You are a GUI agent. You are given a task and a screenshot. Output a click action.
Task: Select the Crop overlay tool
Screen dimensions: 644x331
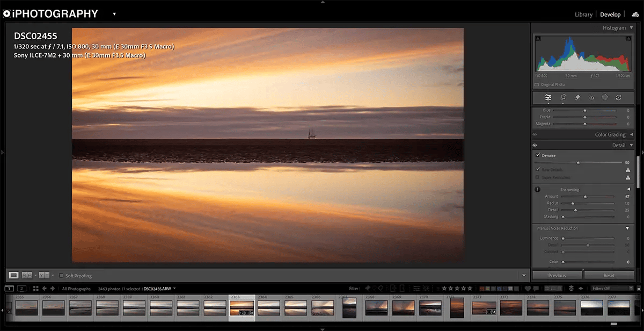click(563, 97)
